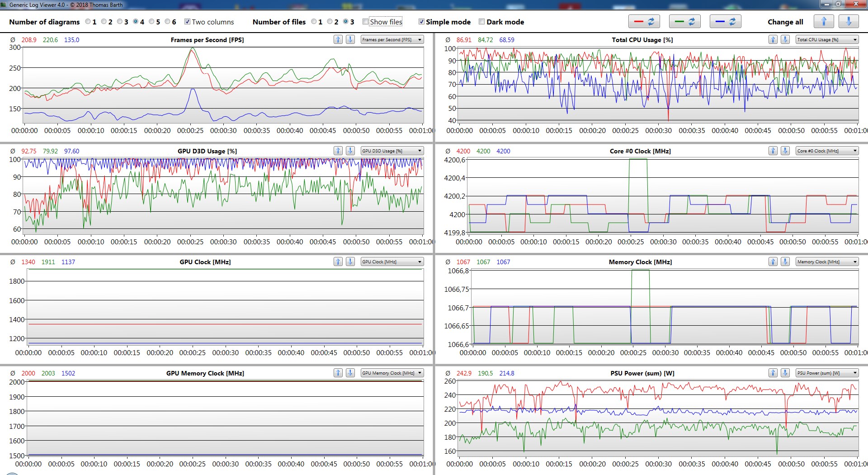Open the PSU Power (sum) [W] dropdown
868x475 pixels.
(827, 373)
